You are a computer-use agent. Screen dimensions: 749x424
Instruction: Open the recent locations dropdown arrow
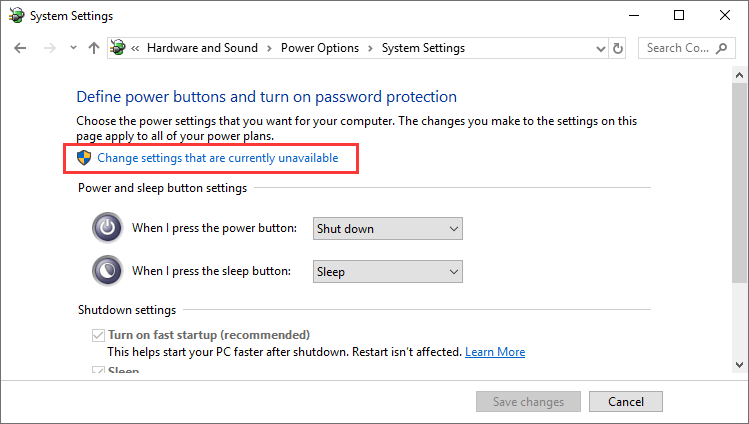(73, 48)
